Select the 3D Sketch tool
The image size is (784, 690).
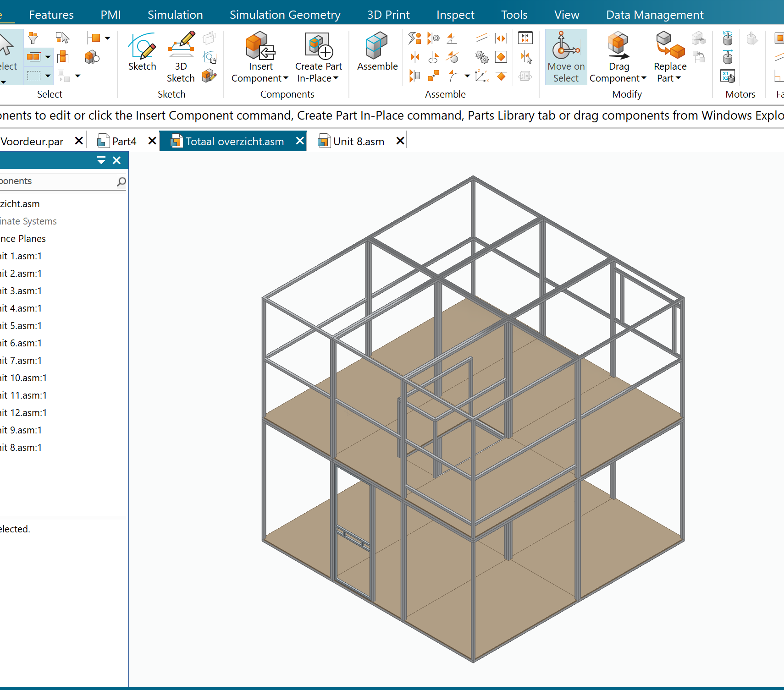click(x=181, y=47)
